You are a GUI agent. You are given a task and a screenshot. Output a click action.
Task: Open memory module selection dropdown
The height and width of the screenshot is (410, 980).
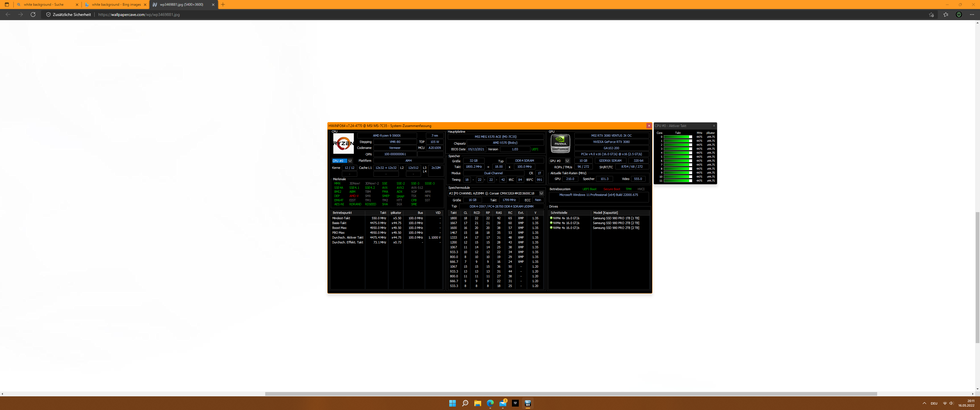coord(541,193)
